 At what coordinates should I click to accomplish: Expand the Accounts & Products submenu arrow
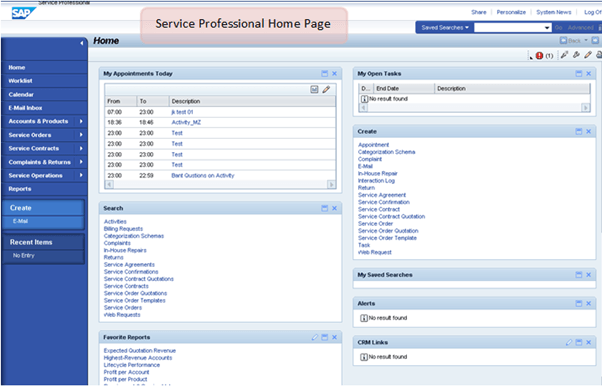pyautogui.click(x=81, y=121)
